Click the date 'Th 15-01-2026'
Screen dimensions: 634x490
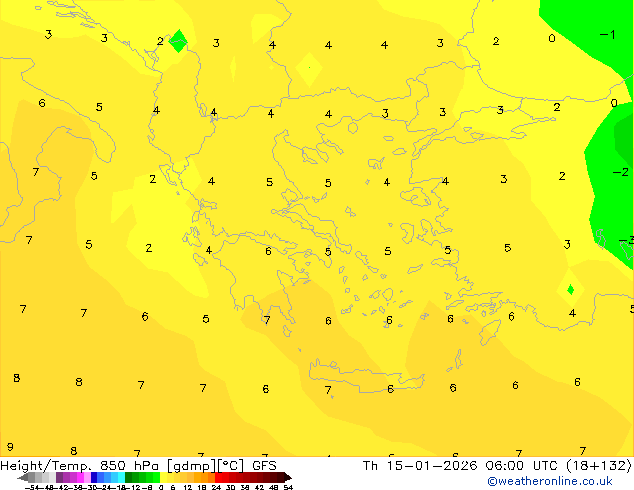(x=420, y=466)
